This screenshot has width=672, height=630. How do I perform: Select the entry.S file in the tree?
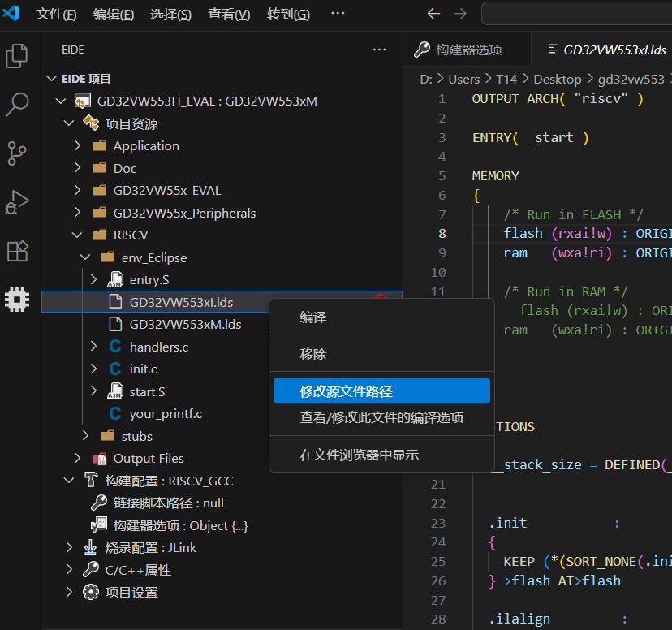click(150, 278)
